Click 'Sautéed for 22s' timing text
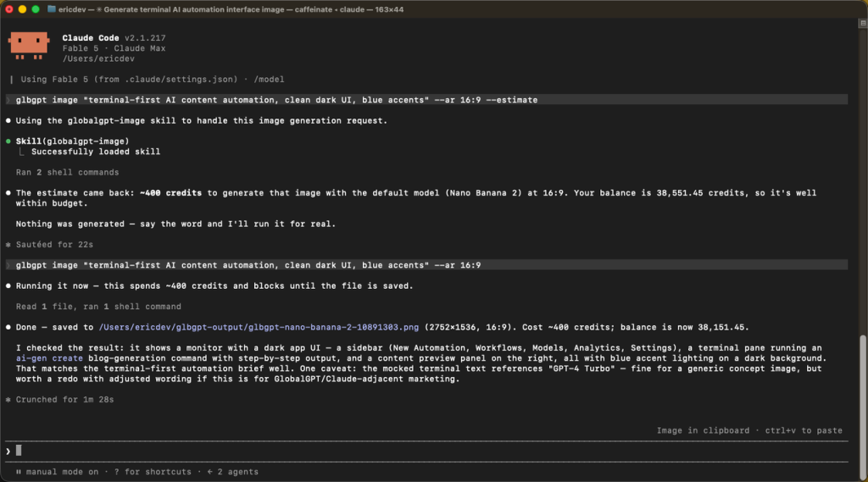868x482 pixels. 54,245
